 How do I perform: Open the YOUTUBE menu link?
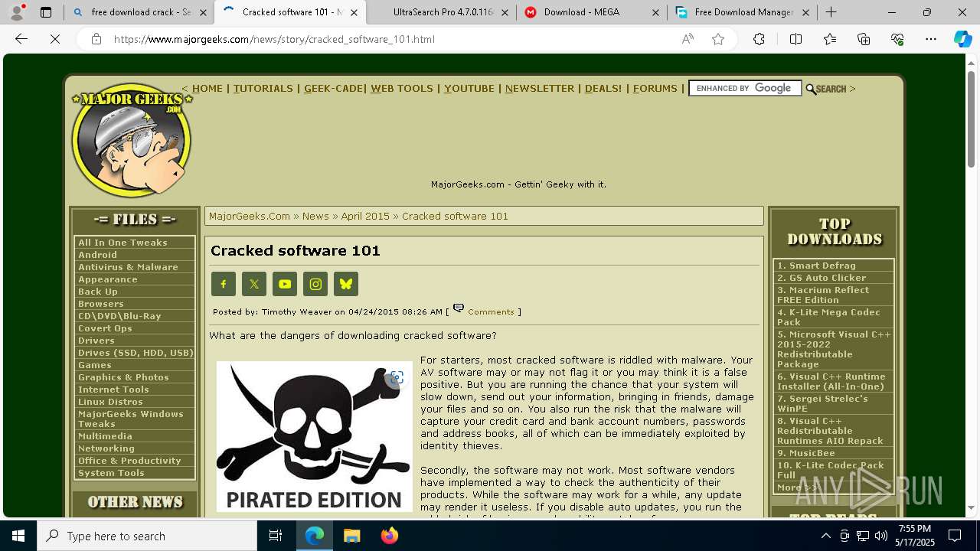[x=469, y=89]
